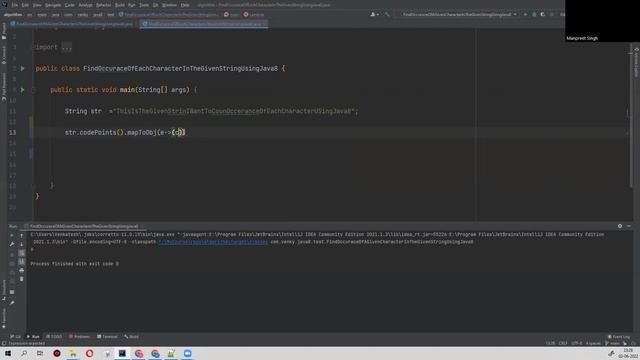Viewport: 640px width, 360px height.
Task: Open the run configuration dropdown
Action: point(458,15)
